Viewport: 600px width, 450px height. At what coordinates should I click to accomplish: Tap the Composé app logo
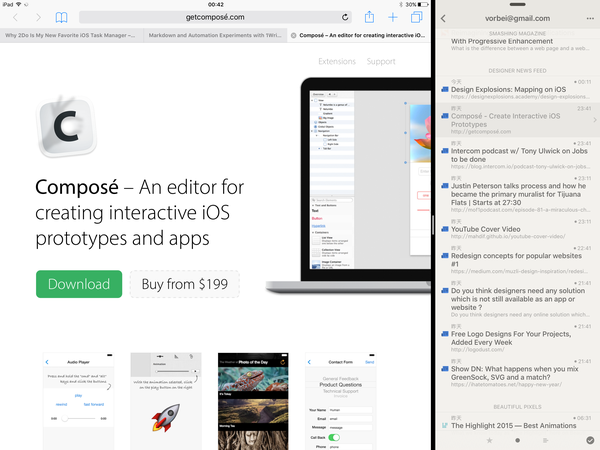tap(67, 126)
